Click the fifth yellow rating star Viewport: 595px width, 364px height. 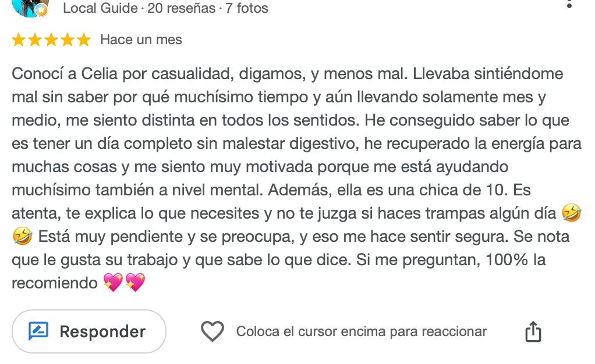click(84, 40)
